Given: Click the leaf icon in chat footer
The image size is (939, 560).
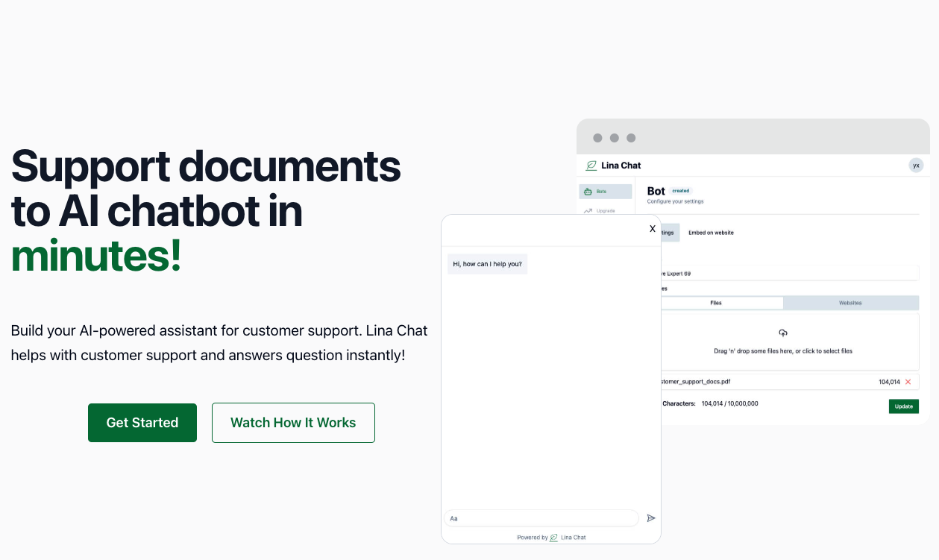Looking at the screenshot, I should coord(553,538).
